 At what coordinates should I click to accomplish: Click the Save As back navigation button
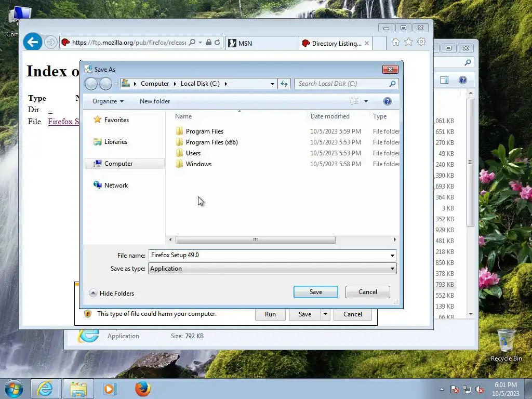click(x=91, y=84)
